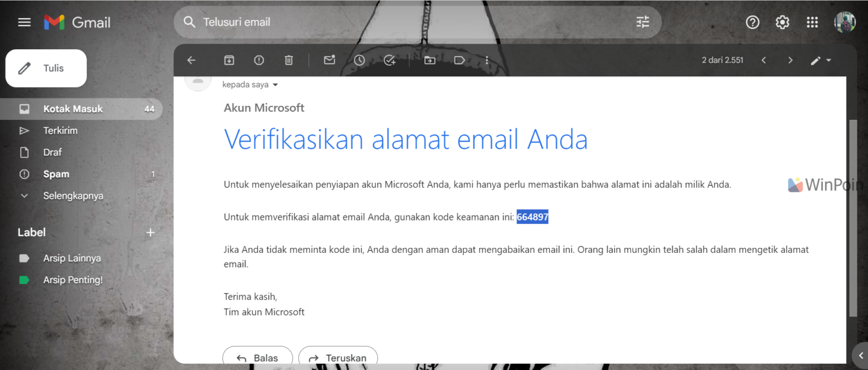Click the Tim akun Microsoft signature
This screenshot has width=868, height=370.
coord(264,312)
